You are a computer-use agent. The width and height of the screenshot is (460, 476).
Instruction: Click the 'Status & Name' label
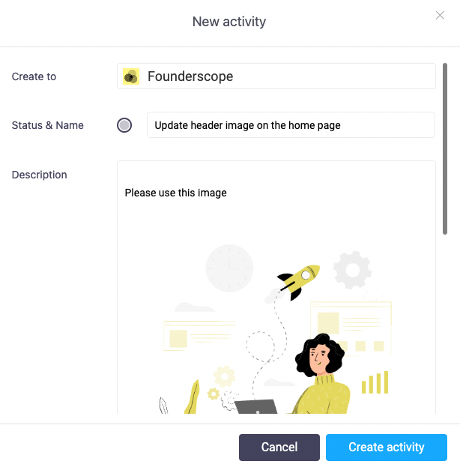pos(48,125)
